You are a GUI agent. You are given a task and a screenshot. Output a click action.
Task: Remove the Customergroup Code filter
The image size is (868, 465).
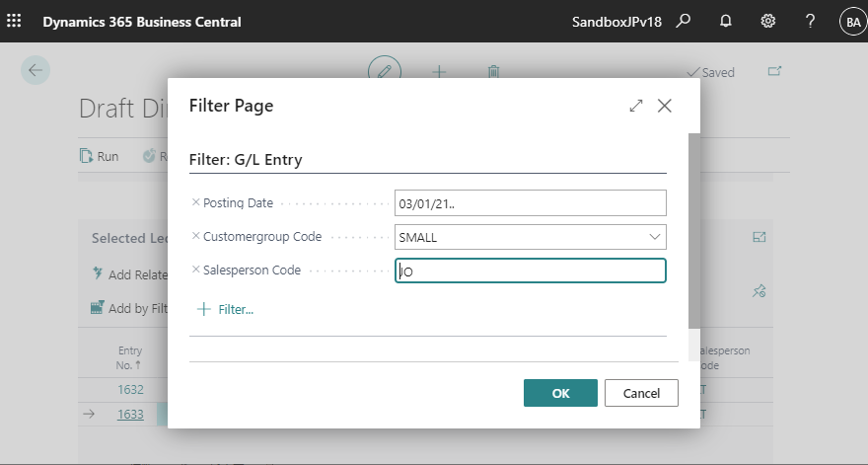coord(195,236)
